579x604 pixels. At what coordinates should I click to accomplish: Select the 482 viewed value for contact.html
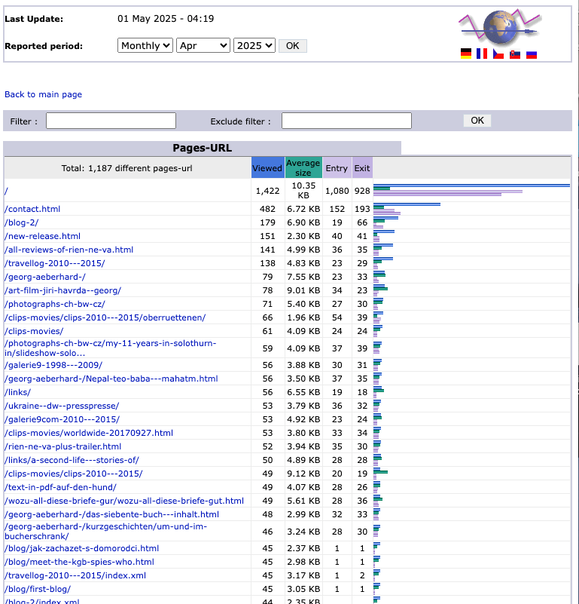click(268, 209)
